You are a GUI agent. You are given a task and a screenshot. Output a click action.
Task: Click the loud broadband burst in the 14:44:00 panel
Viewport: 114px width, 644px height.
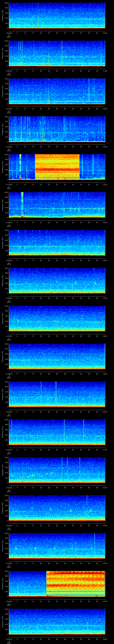click(x=76, y=584)
